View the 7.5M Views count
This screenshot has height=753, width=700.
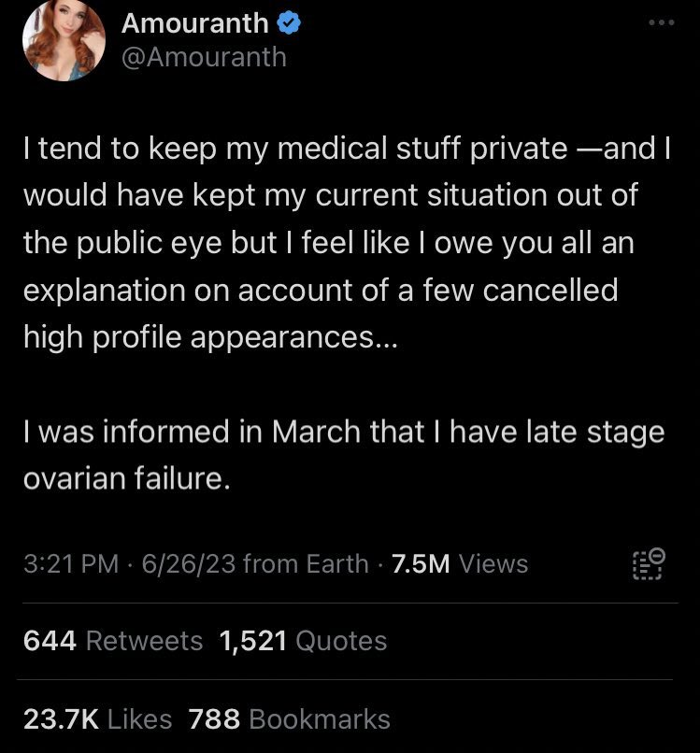pos(460,564)
